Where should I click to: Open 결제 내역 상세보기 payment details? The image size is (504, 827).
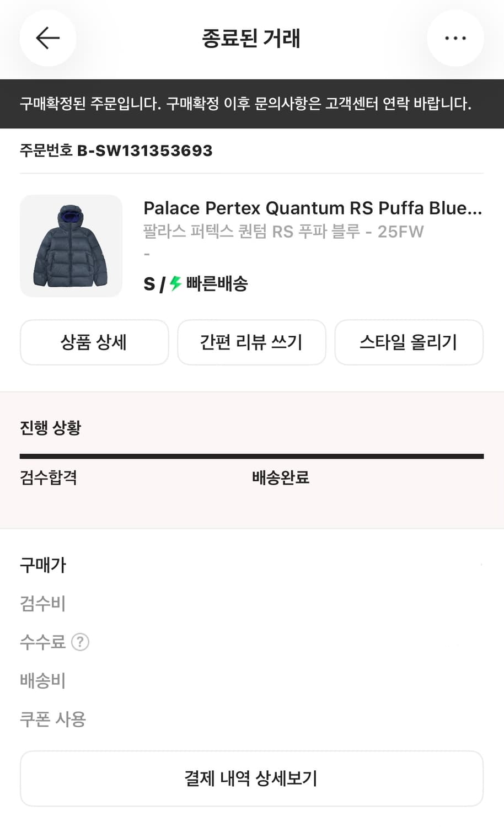[251, 778]
